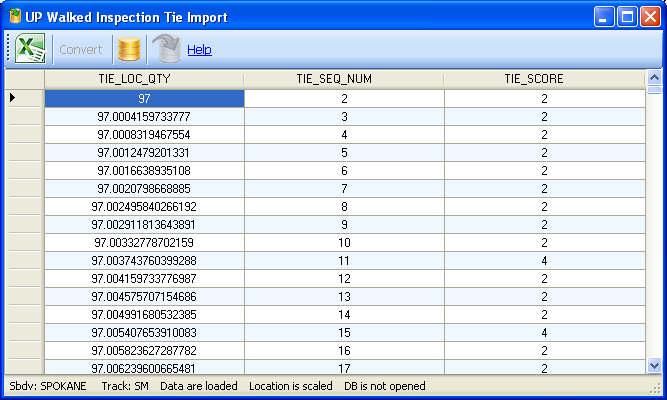The width and height of the screenshot is (667, 400).
Task: Click the app icon in title bar
Action: coord(15,17)
